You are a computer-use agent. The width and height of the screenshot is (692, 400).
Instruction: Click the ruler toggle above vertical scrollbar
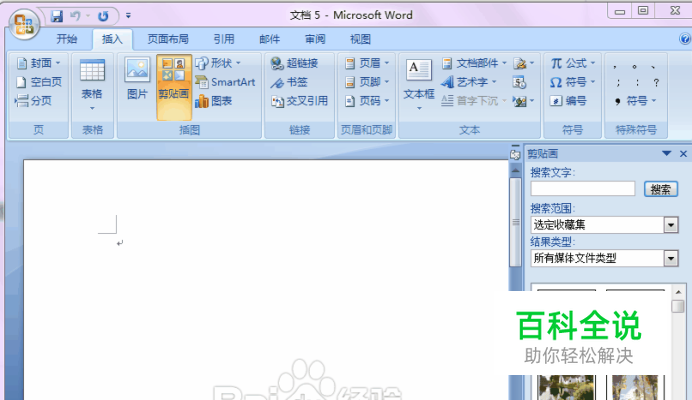[x=515, y=155]
